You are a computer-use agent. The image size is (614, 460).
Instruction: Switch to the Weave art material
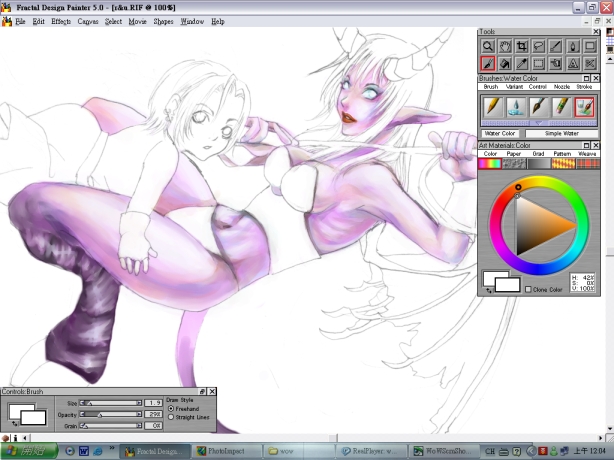pyautogui.click(x=587, y=163)
